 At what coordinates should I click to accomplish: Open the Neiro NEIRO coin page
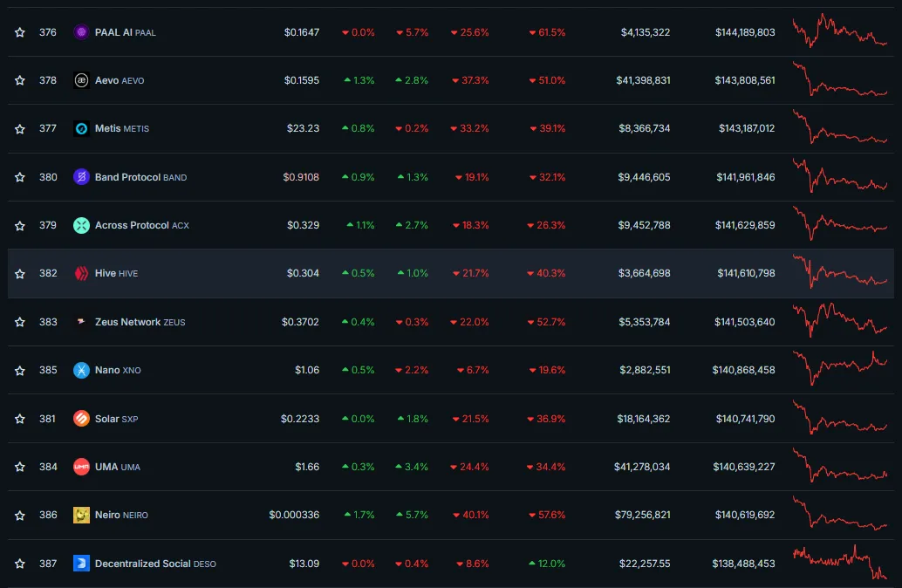tap(121, 515)
